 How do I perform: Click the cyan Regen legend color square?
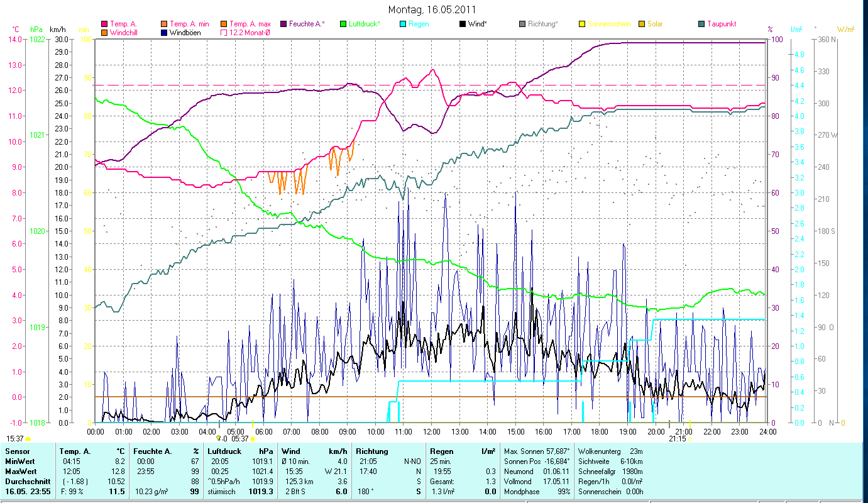click(x=402, y=24)
